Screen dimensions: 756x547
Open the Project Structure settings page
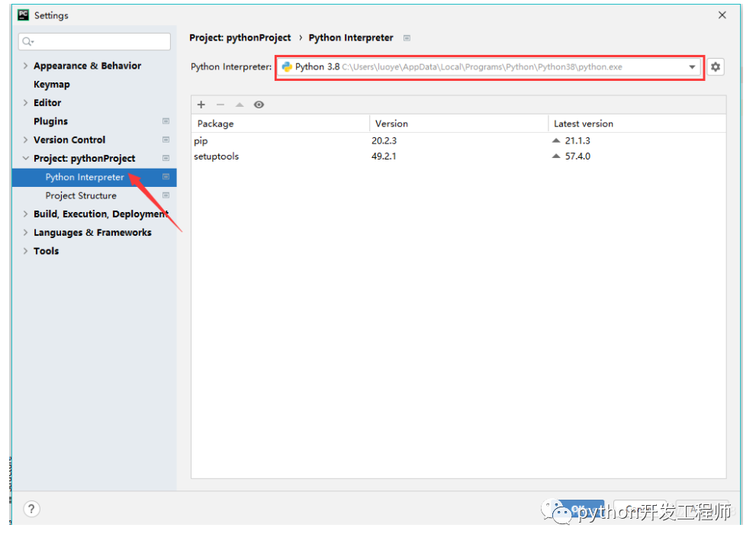(x=80, y=196)
